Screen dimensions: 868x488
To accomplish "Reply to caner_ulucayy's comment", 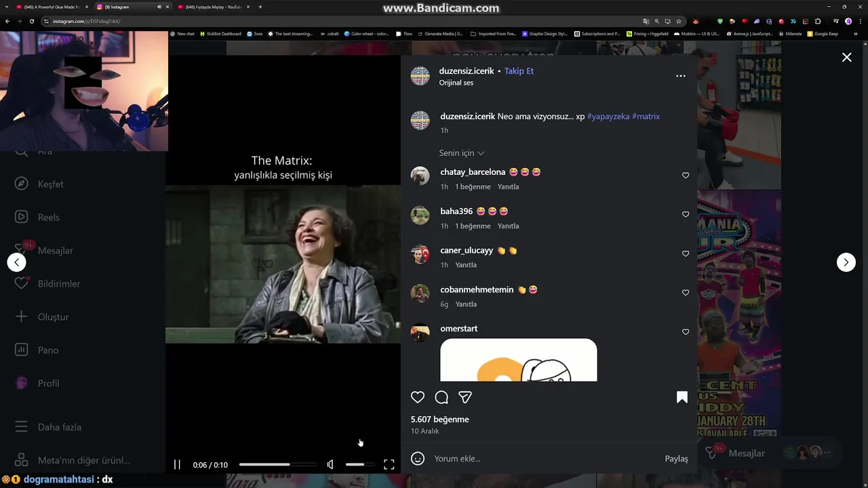I will [x=466, y=265].
